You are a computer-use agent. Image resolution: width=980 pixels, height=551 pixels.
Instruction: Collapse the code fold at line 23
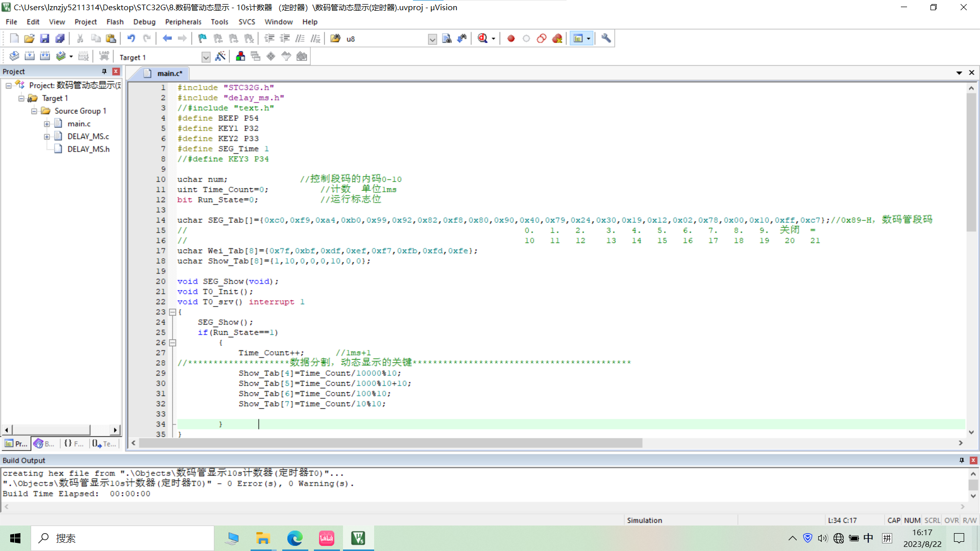[x=173, y=312]
